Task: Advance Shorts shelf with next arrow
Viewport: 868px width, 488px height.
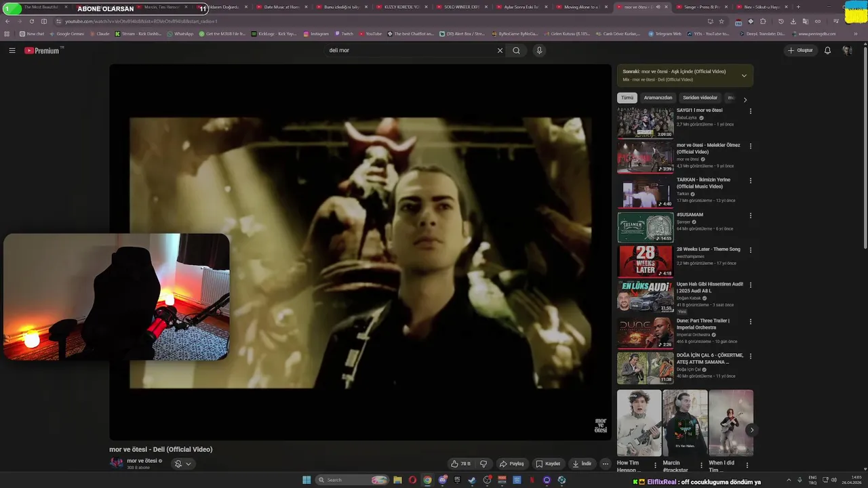Action: click(x=751, y=430)
